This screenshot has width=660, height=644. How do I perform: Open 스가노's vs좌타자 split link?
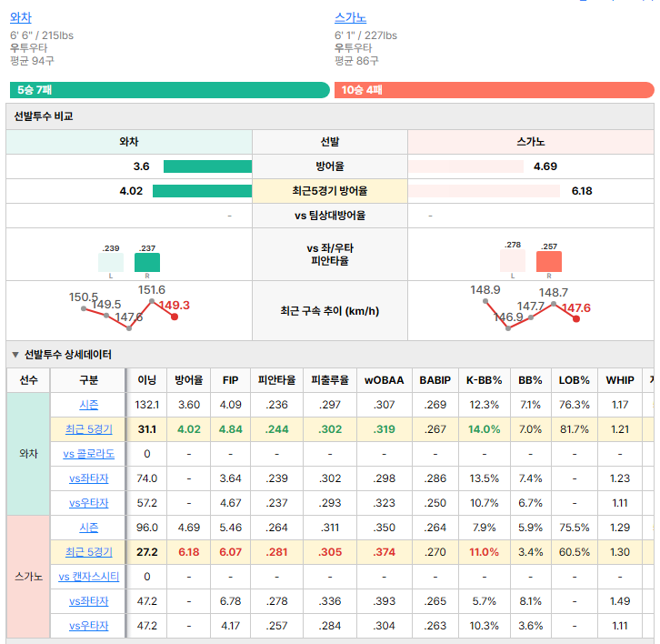click(x=89, y=601)
